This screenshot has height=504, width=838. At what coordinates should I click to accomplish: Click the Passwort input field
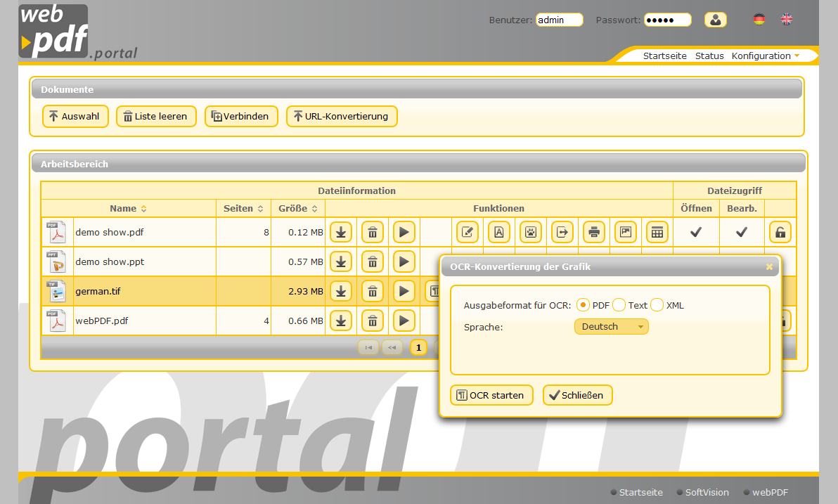point(666,20)
